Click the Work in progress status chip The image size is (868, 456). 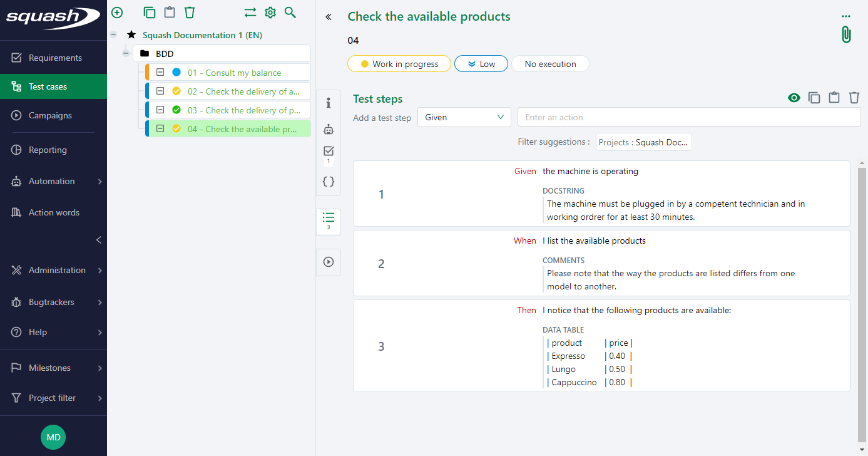[399, 63]
